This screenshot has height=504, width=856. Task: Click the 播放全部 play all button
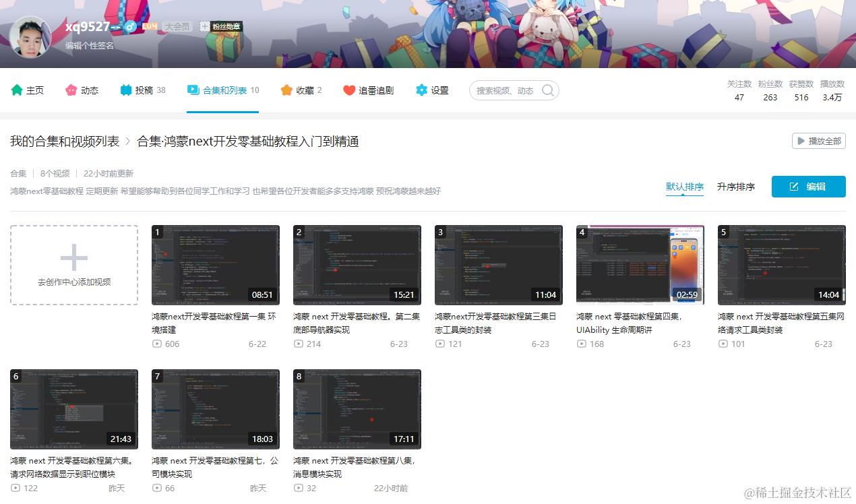[x=819, y=141]
